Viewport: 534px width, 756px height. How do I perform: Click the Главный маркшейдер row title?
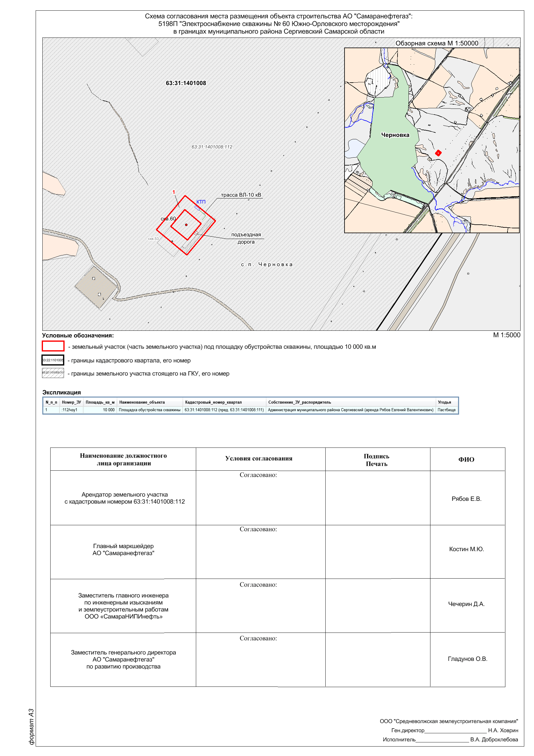(x=123, y=550)
